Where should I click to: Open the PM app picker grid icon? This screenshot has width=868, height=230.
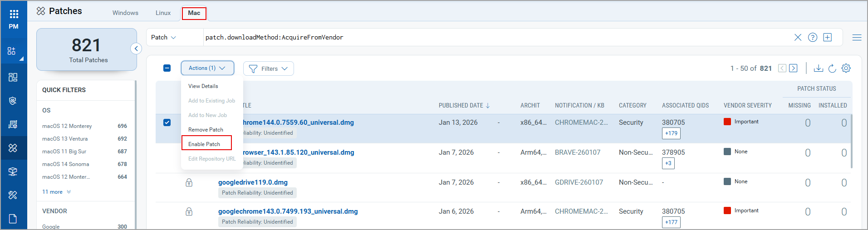[14, 15]
